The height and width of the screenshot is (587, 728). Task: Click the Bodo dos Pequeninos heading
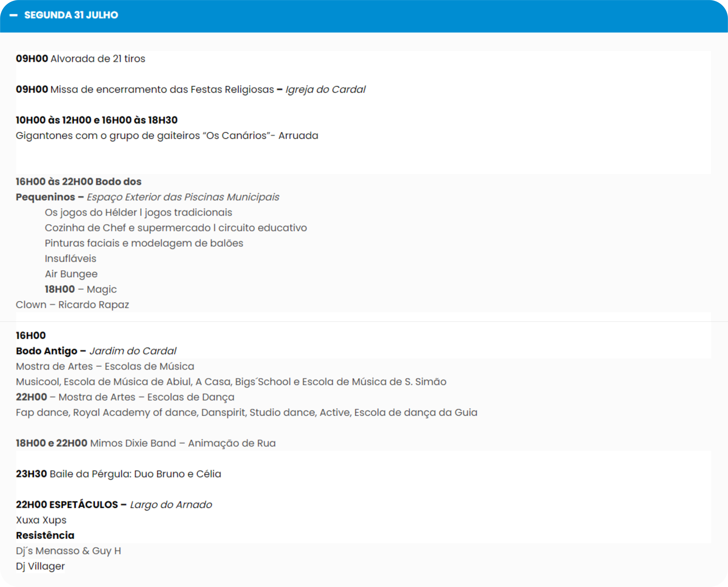(x=79, y=182)
